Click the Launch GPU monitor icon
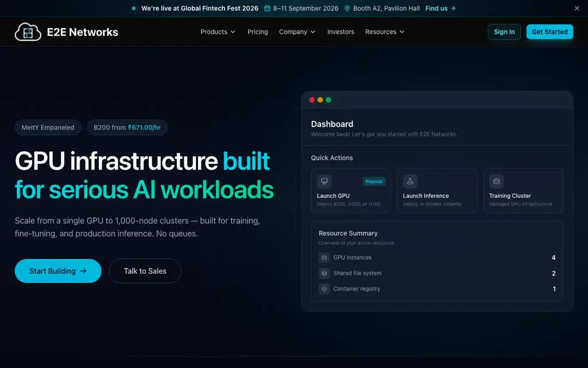 [x=324, y=181]
